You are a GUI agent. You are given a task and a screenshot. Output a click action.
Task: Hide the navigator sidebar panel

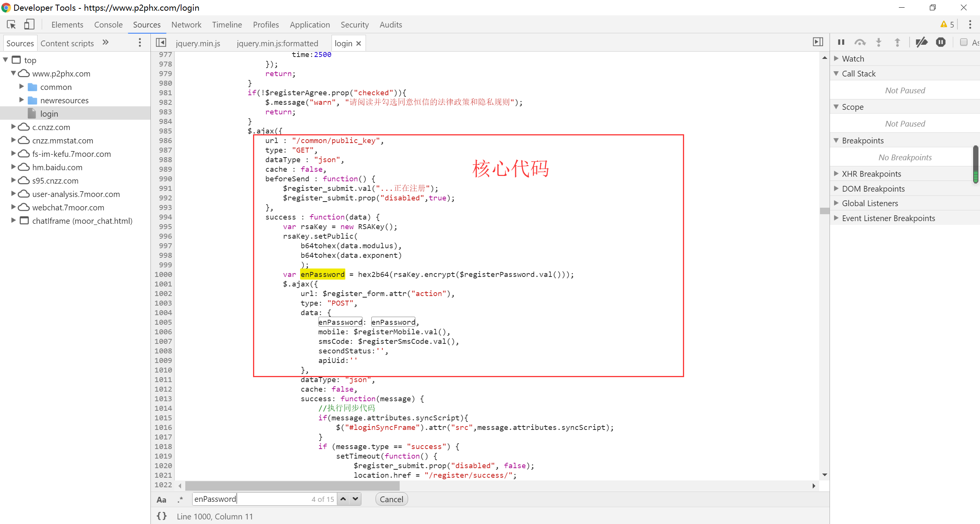point(161,42)
